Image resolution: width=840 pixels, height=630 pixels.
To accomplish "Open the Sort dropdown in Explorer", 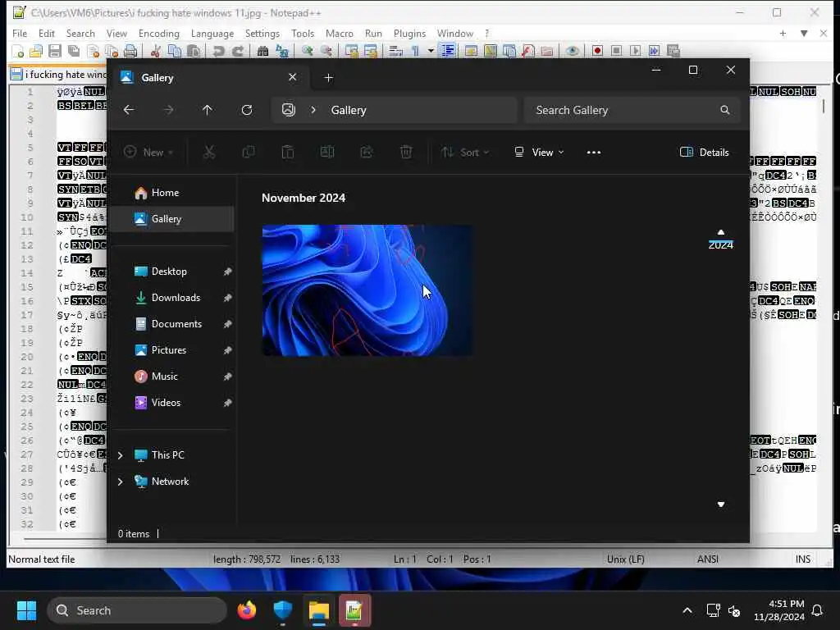I will pos(465,152).
